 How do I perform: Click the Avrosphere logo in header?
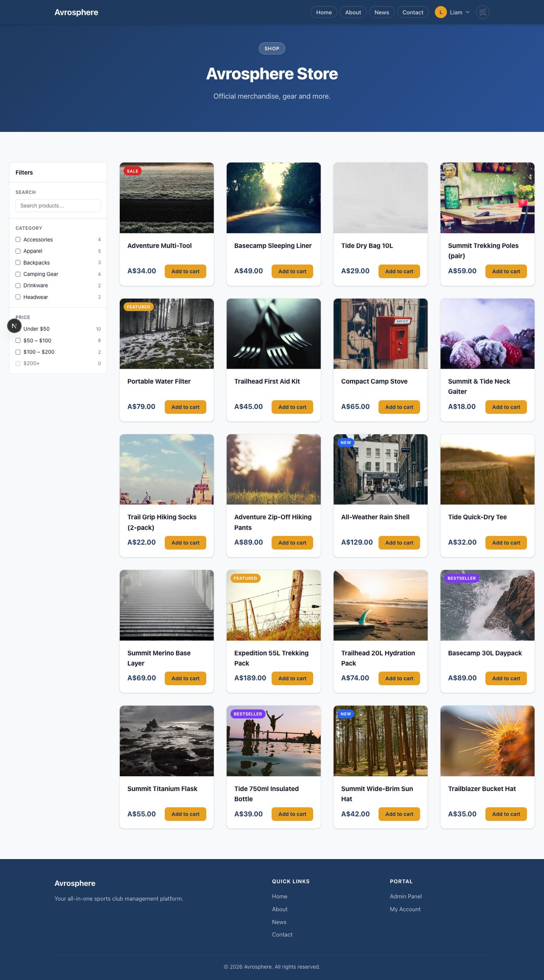(76, 12)
